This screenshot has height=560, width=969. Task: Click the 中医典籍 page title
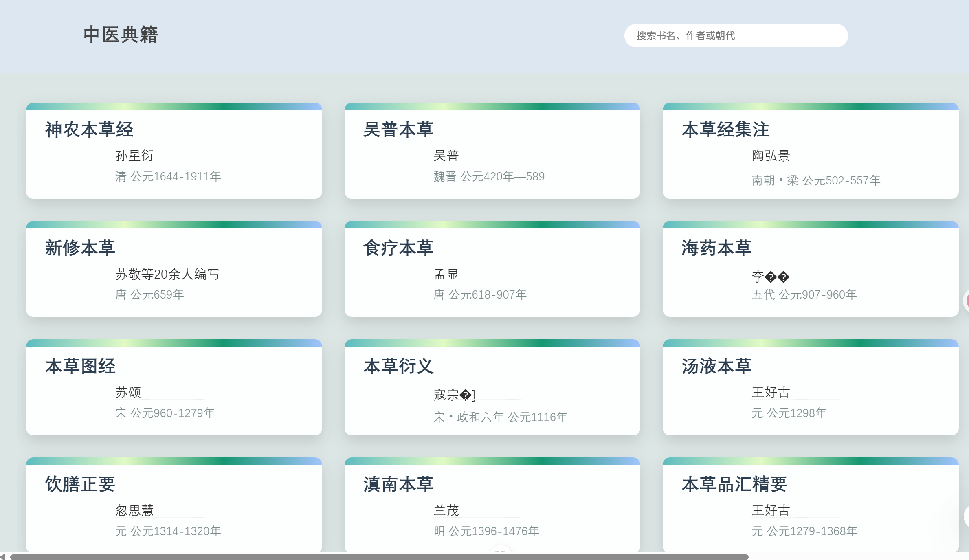tap(121, 35)
